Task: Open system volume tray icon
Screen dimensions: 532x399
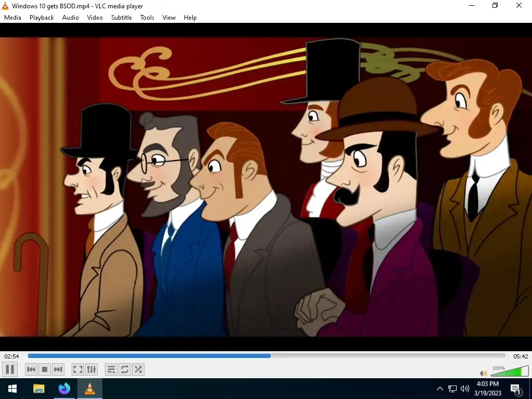Action: click(x=465, y=389)
